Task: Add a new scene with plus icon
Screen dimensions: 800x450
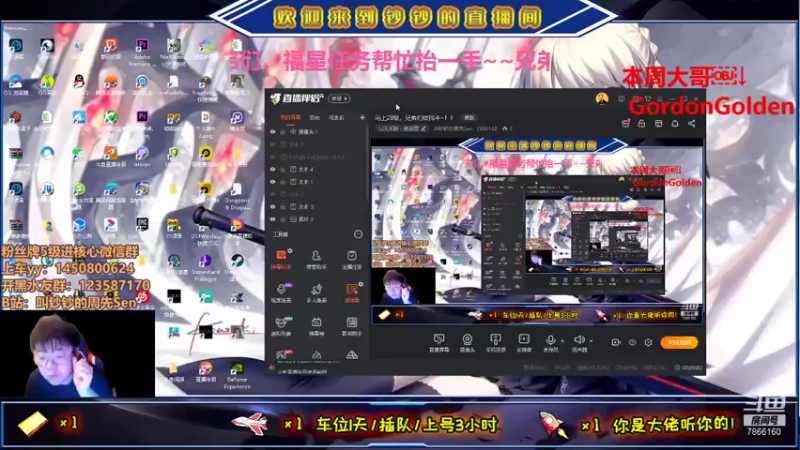Action: coord(362,117)
